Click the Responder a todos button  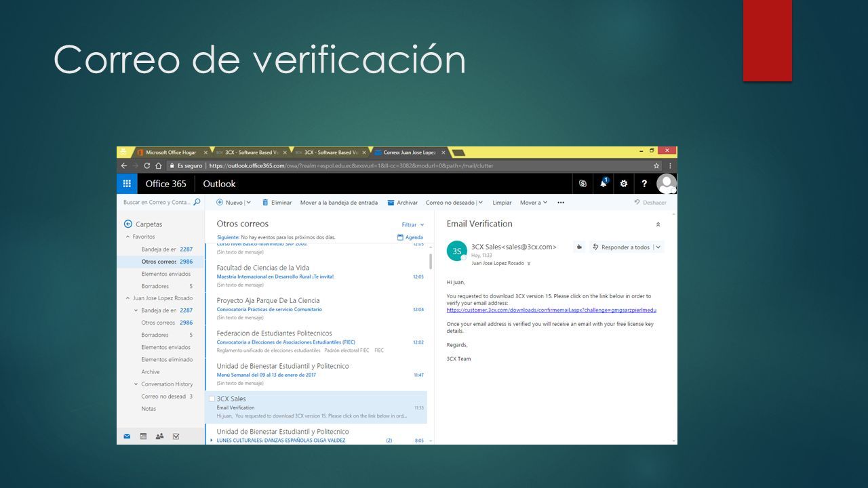620,247
